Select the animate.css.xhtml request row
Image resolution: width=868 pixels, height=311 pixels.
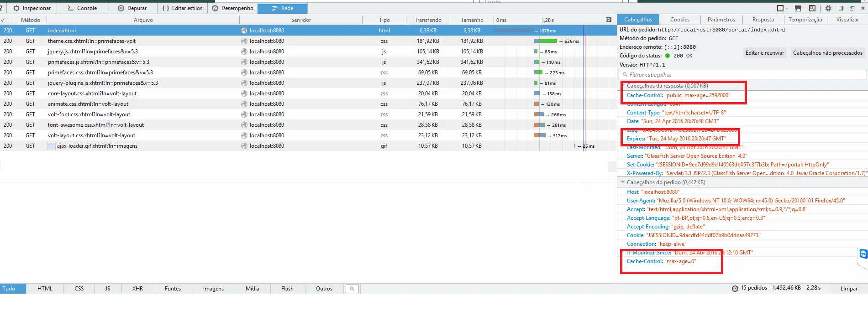308,104
